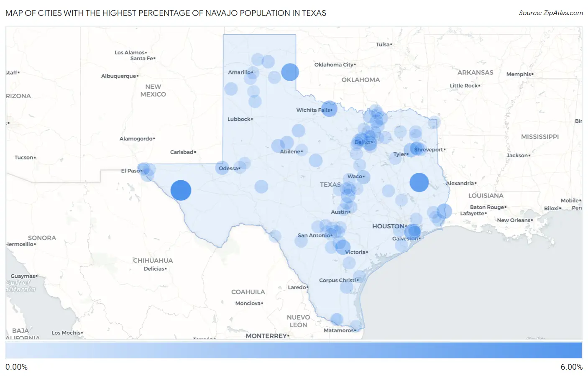The image size is (588, 376).
Task: Click the large dark bubble south of Shreveport
Action: (x=419, y=182)
